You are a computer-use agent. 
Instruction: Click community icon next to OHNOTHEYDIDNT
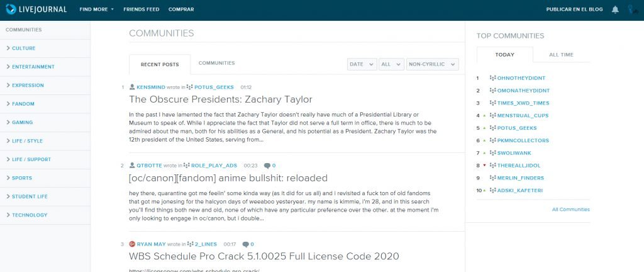[x=492, y=78]
